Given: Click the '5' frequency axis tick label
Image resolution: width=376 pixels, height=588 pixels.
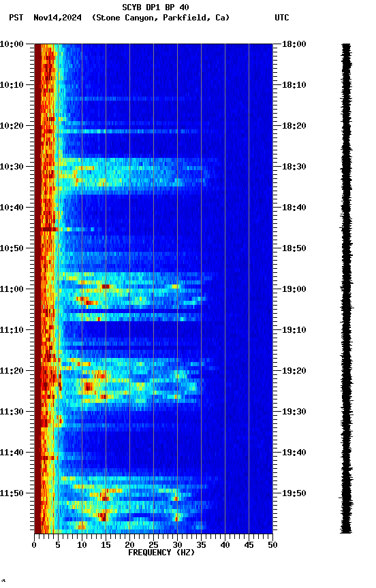Looking at the screenshot, I should 58,545.
